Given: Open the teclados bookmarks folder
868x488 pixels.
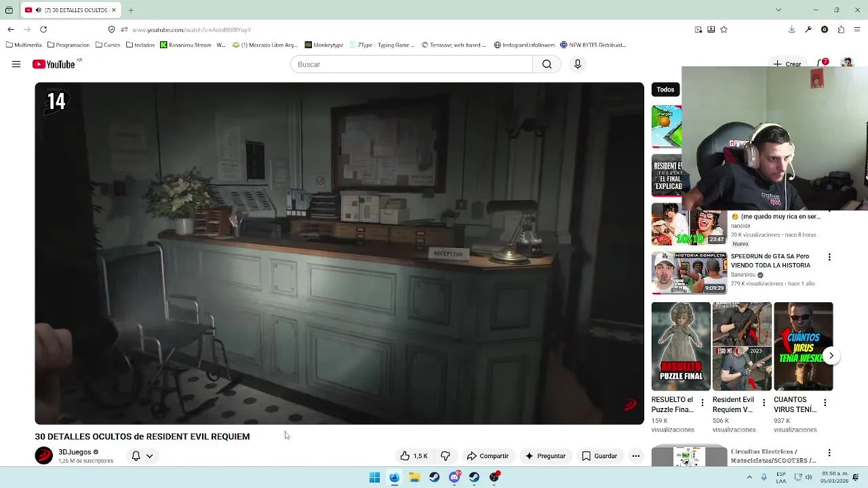Looking at the screenshot, I should click(140, 45).
